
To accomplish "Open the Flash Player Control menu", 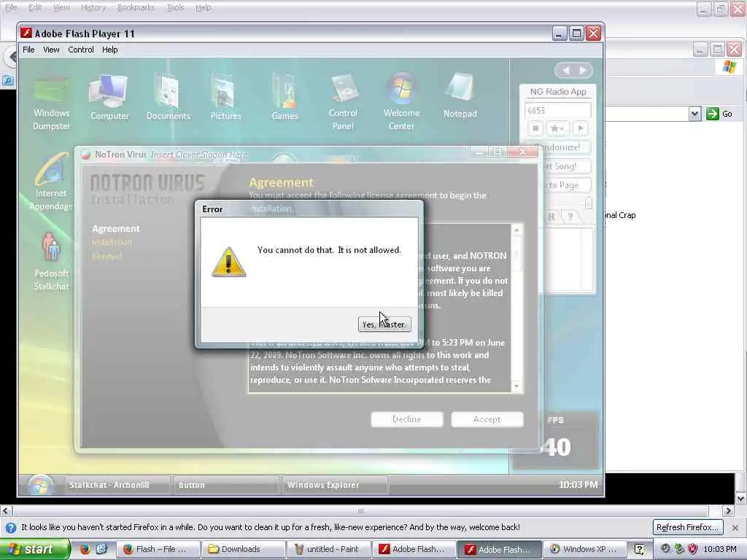I will 80,50.
